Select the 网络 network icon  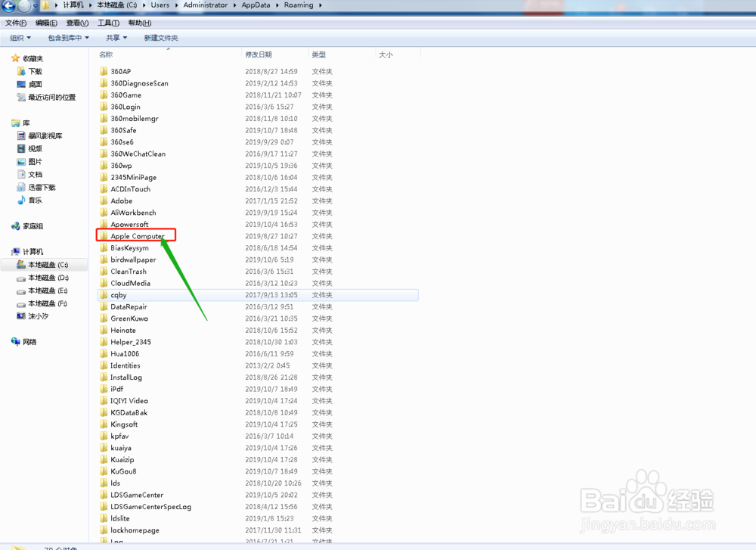(15, 342)
